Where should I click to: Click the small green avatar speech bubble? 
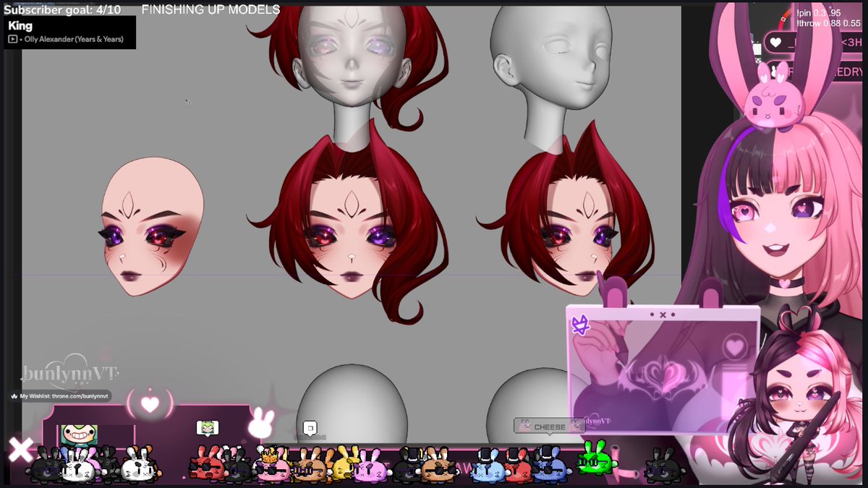[208, 428]
